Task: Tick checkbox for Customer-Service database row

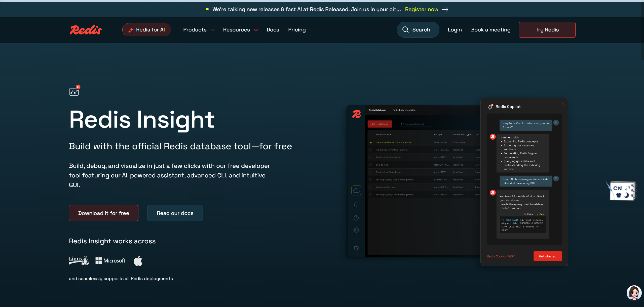Action: (x=371, y=187)
